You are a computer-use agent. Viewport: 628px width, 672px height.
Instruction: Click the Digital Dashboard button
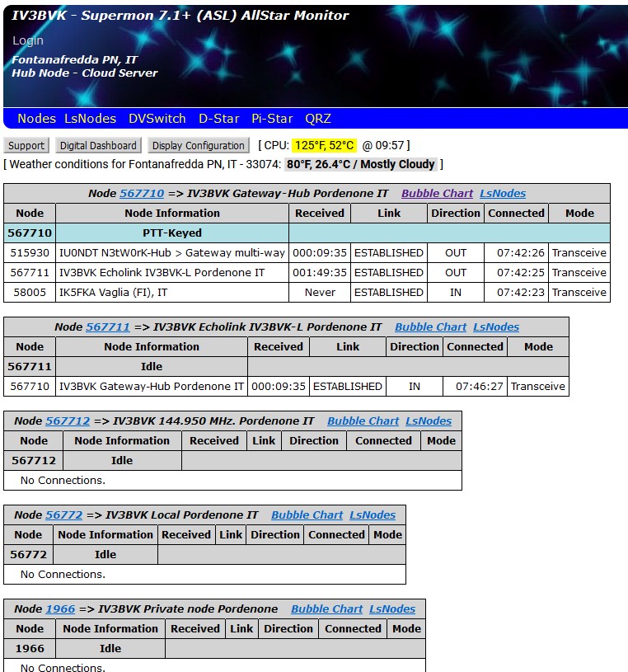point(98,145)
